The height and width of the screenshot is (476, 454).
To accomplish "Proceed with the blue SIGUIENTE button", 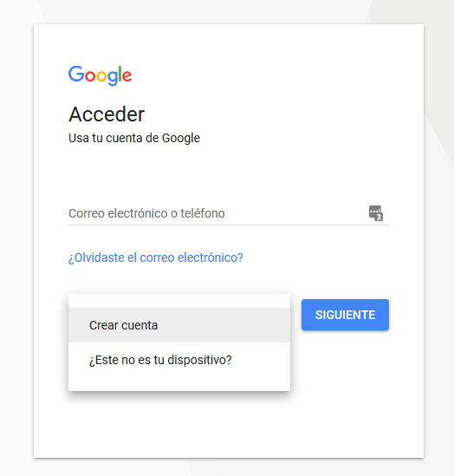I will [345, 315].
